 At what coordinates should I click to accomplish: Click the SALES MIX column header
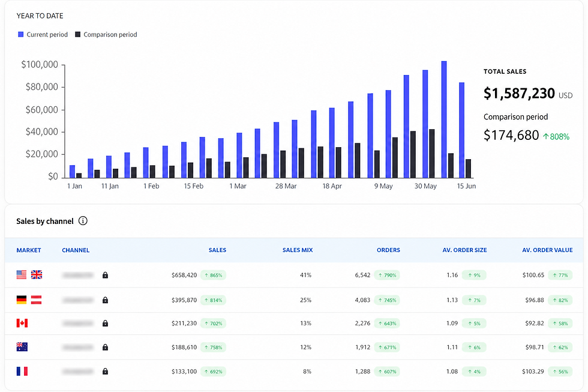298,250
